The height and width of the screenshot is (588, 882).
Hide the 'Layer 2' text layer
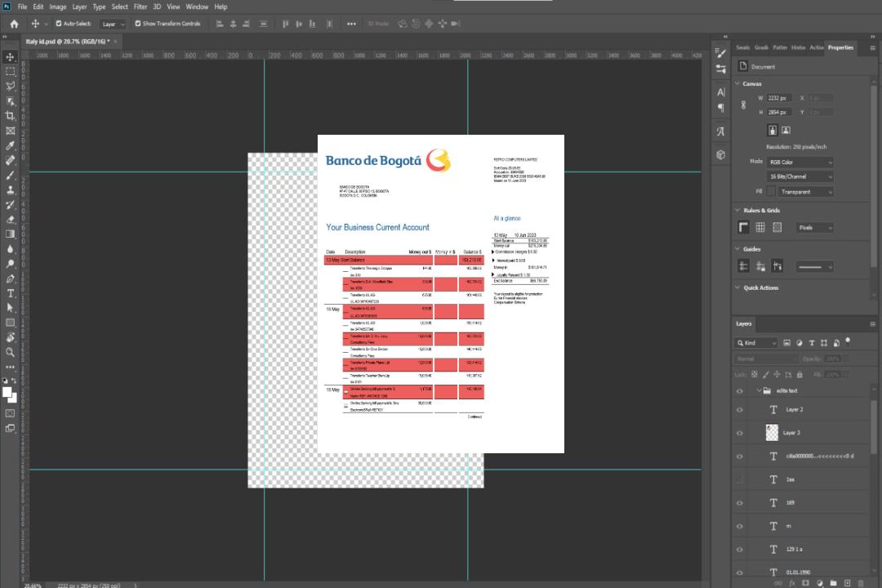tap(740, 410)
